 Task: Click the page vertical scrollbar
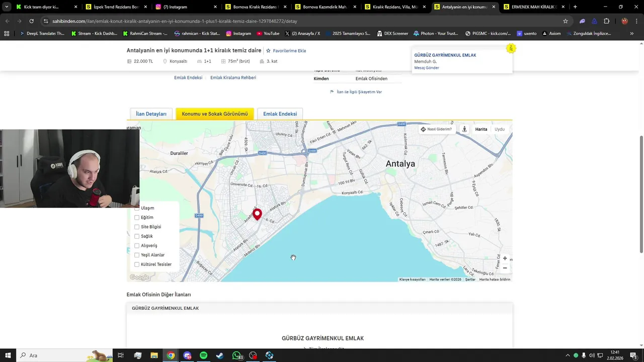tap(641, 195)
